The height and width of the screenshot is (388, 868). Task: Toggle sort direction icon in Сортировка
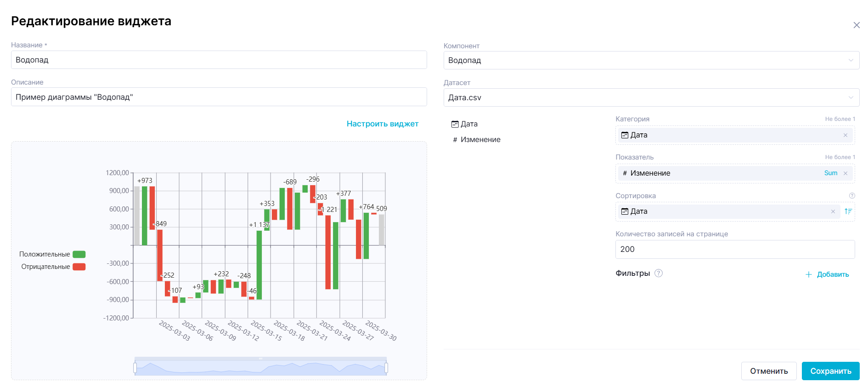pos(848,211)
